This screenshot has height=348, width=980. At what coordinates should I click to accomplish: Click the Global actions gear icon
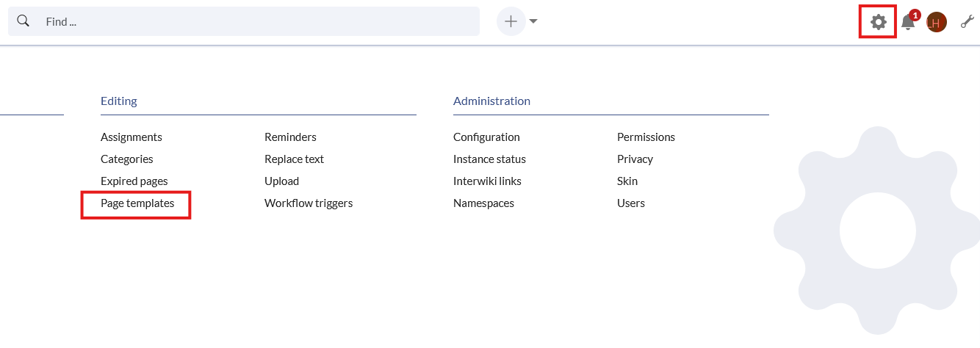pyautogui.click(x=878, y=22)
